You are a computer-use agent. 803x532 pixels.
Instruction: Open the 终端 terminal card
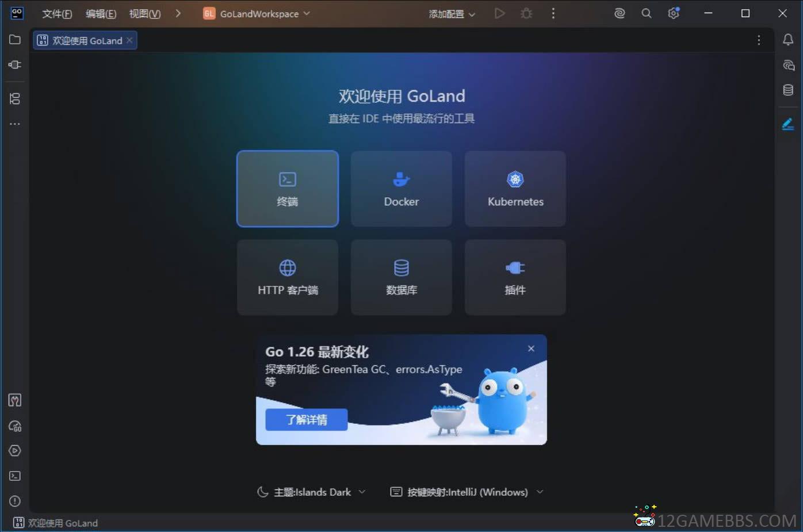click(x=288, y=189)
